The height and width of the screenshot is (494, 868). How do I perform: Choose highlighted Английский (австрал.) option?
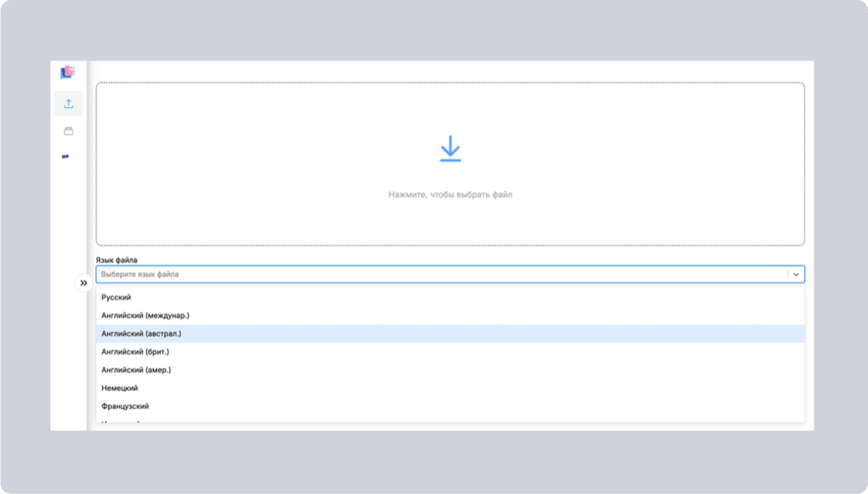(450, 334)
